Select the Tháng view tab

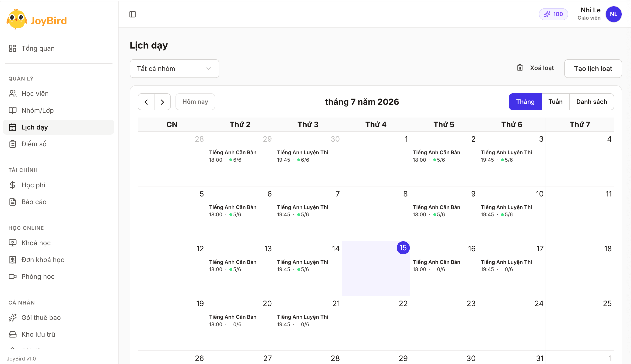click(525, 102)
